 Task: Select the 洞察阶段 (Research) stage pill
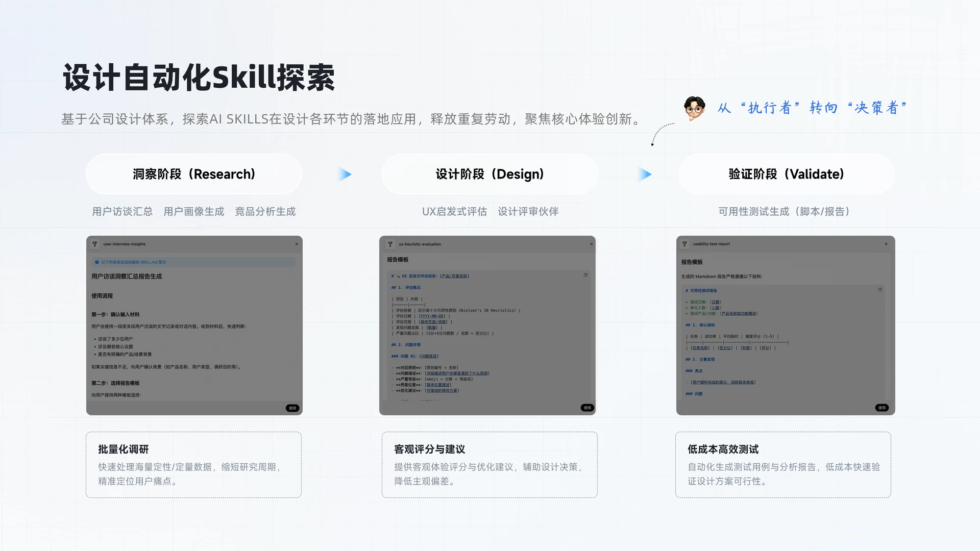[194, 174]
